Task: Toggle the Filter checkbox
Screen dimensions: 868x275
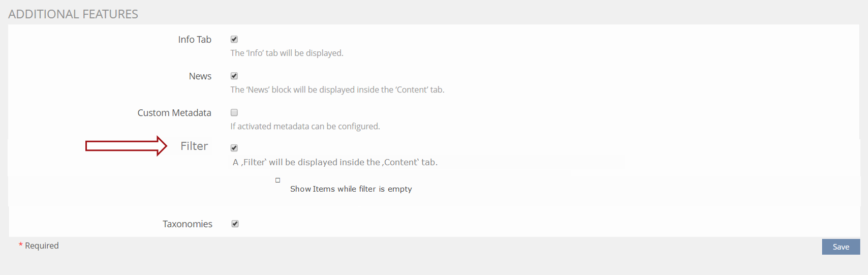Action: point(234,148)
